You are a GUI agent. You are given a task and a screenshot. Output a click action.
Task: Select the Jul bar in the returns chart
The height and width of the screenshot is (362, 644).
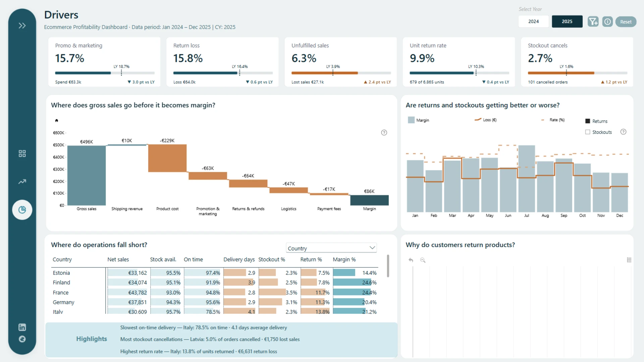coord(527,179)
